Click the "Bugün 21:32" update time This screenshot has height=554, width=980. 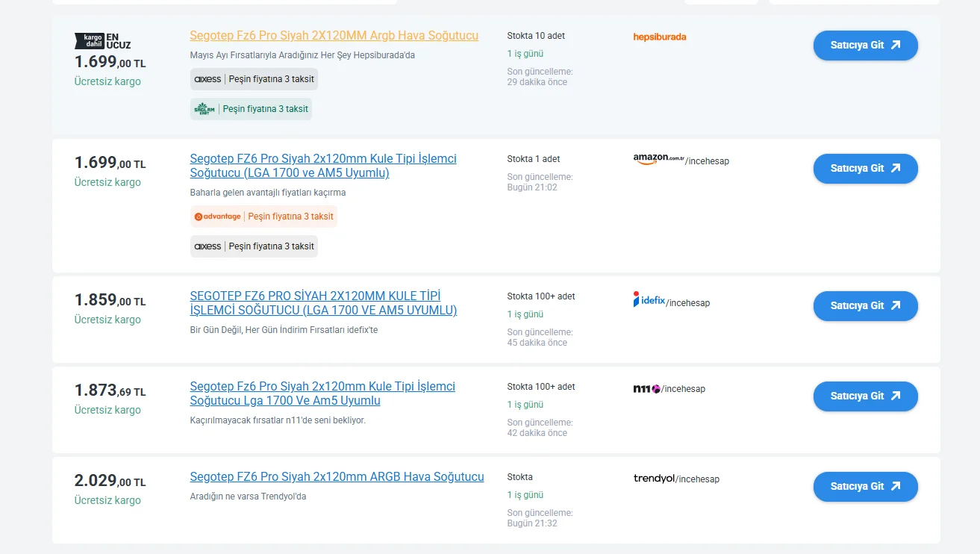(532, 523)
